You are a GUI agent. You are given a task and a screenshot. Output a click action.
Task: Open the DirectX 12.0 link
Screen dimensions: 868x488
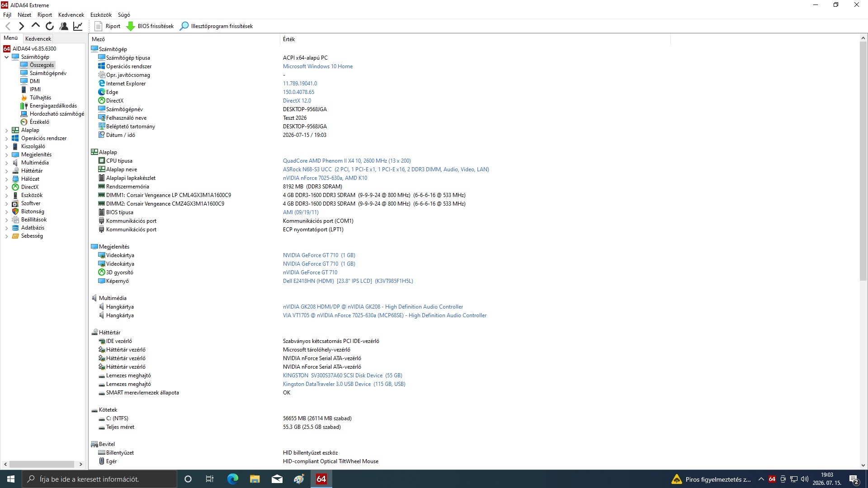[297, 101]
